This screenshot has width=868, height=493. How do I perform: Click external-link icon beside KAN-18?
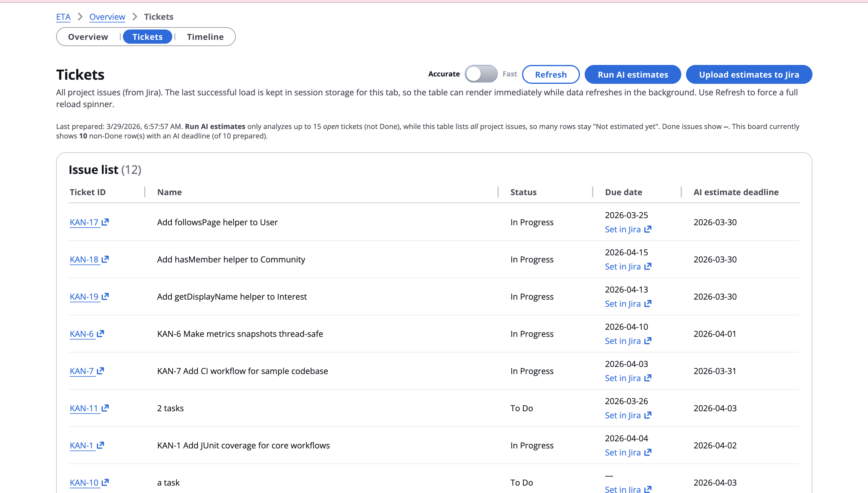click(x=105, y=259)
